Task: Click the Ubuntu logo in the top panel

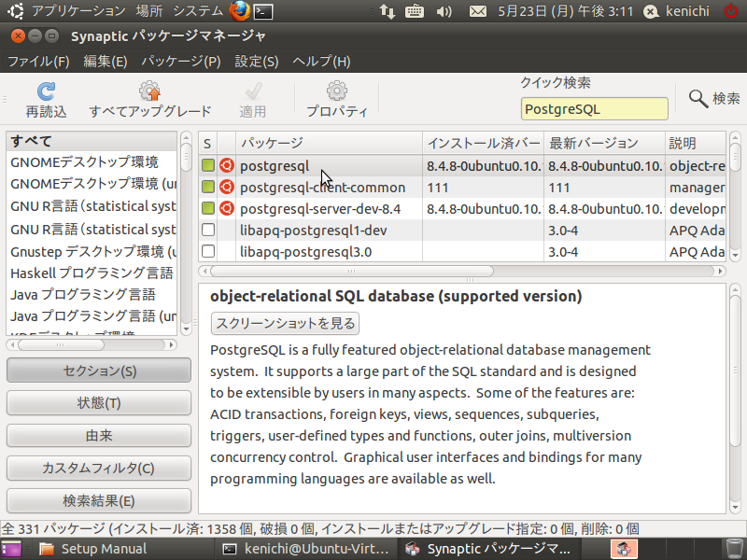Action: click(16, 11)
